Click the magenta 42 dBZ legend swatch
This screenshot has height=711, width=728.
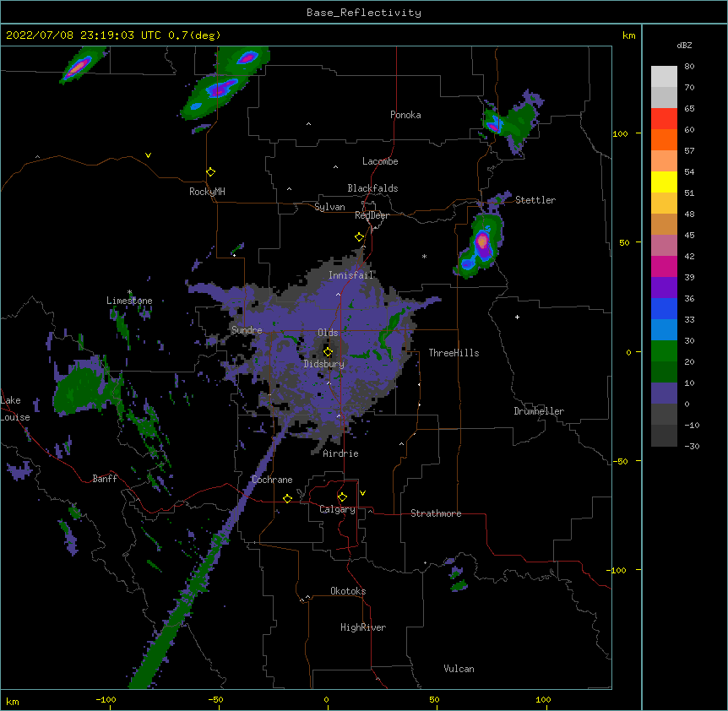click(664, 266)
